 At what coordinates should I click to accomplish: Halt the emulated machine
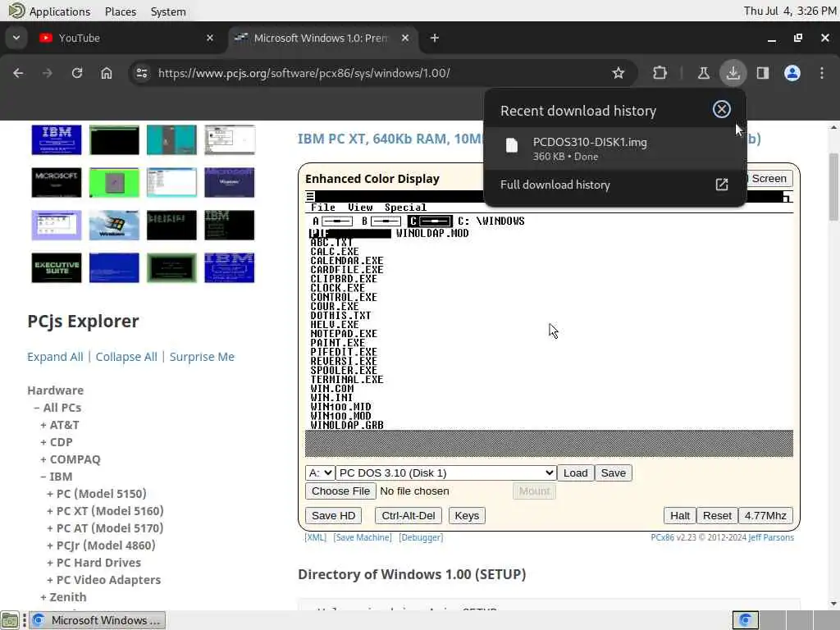[680, 516]
